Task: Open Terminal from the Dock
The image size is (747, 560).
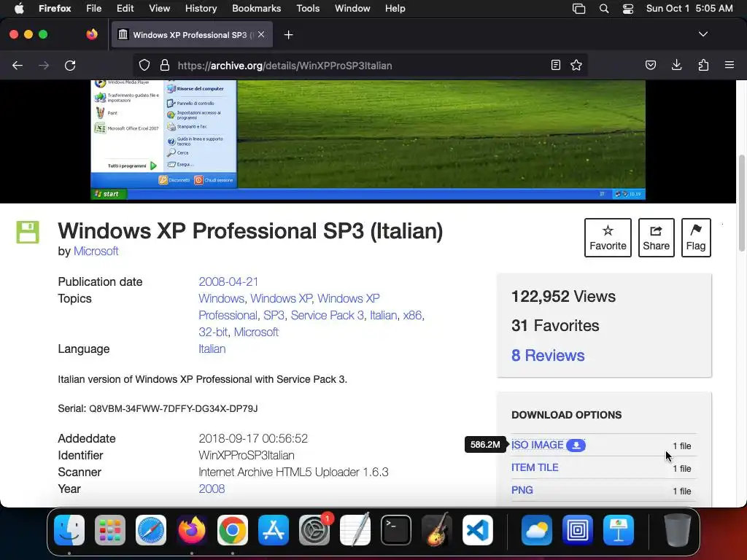Action: click(396, 530)
